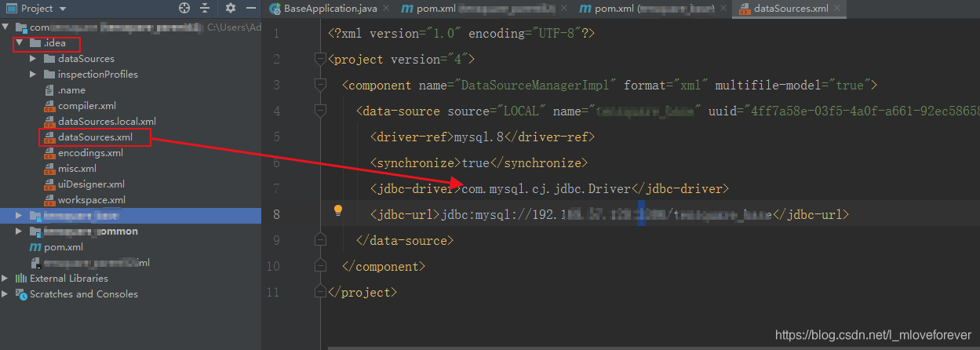This screenshot has height=350, width=980.
Task: Fold the project tag at line 2
Action: pyautogui.click(x=319, y=59)
